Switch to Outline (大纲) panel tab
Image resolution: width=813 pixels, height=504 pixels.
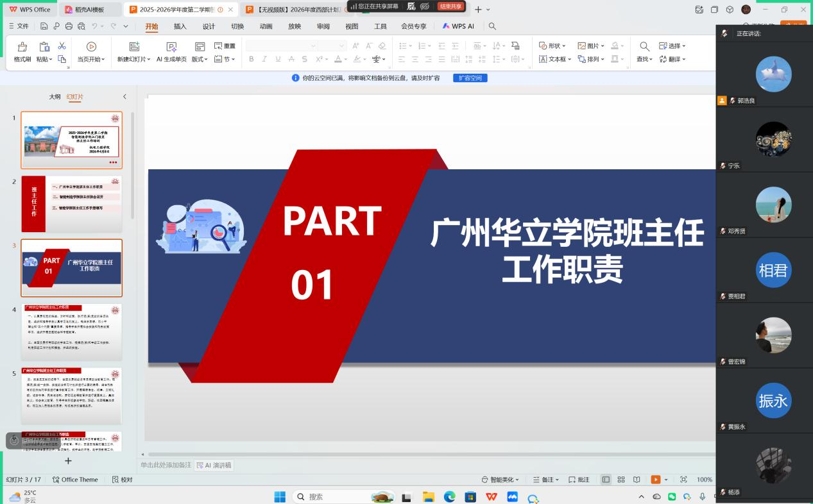point(55,97)
